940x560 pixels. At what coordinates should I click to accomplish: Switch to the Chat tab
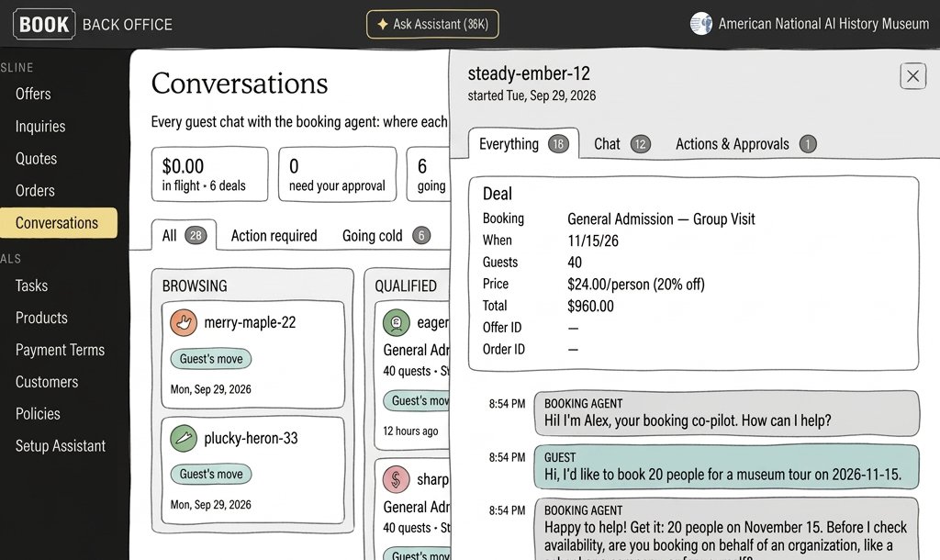pos(621,144)
